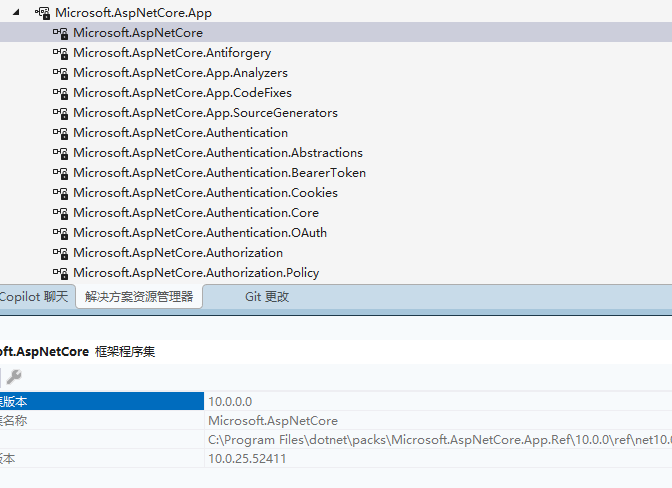672x488 pixels.
Task: Click the App.SourceGenerators assembly icon
Action: [60, 113]
